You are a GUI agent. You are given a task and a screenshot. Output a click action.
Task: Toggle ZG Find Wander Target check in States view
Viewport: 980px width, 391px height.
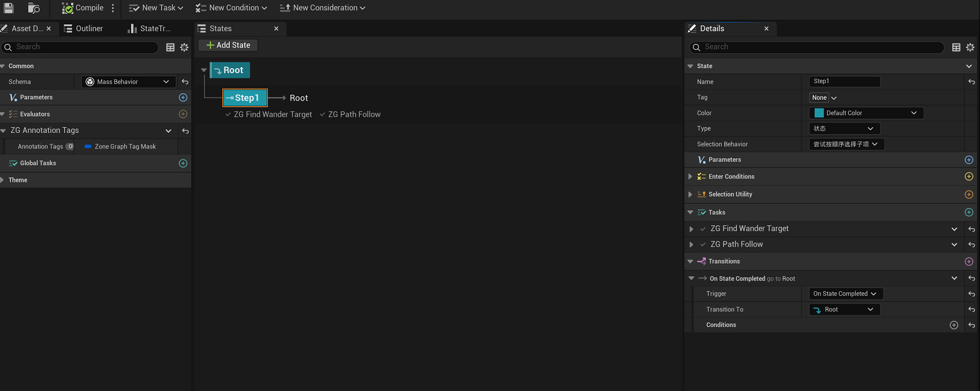click(x=228, y=114)
